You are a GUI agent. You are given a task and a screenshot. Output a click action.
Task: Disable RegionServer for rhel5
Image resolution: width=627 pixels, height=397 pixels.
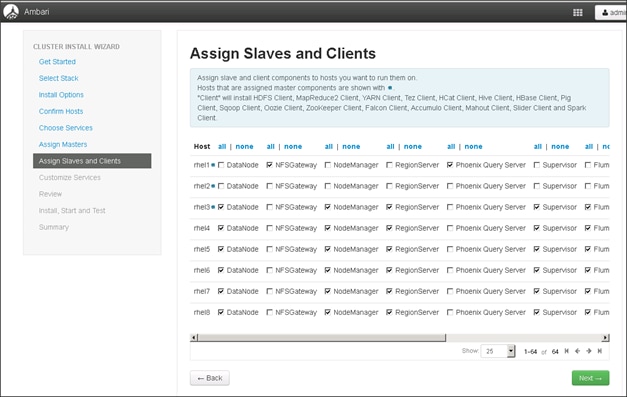click(x=389, y=249)
